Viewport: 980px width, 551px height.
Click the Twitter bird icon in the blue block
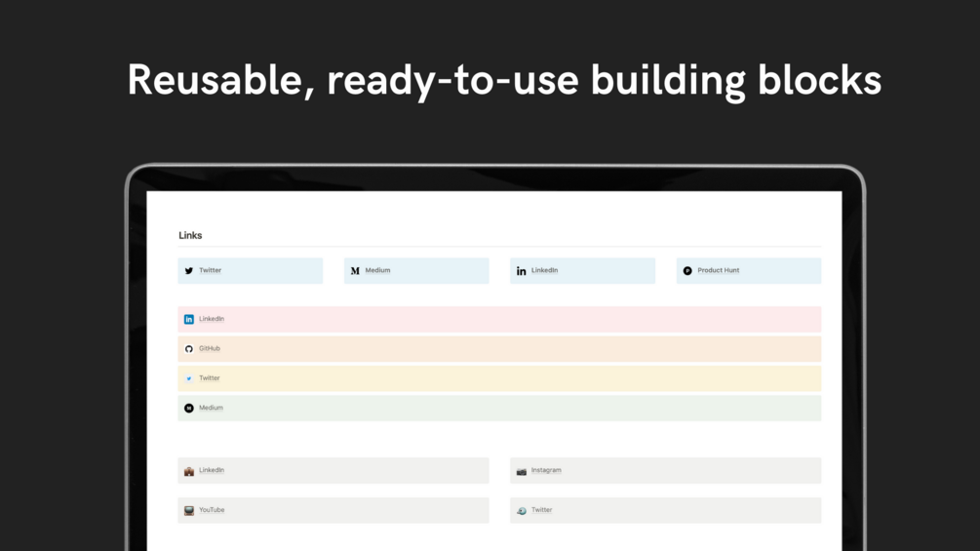click(x=189, y=271)
